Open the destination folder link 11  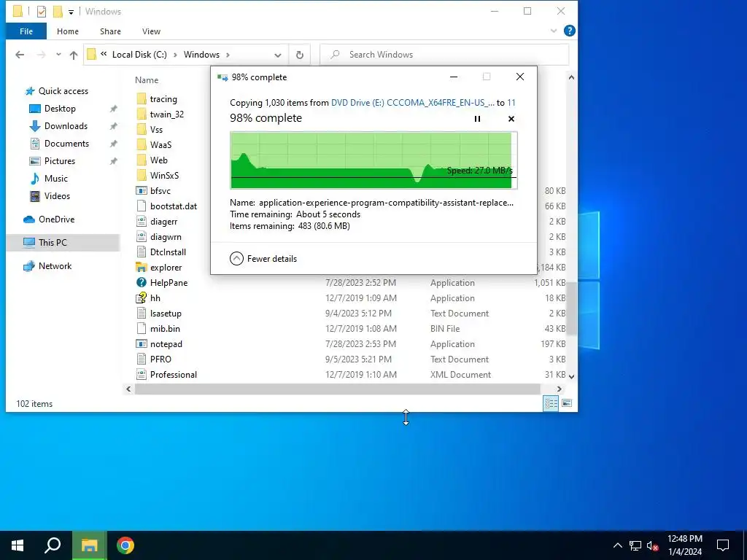click(511, 102)
